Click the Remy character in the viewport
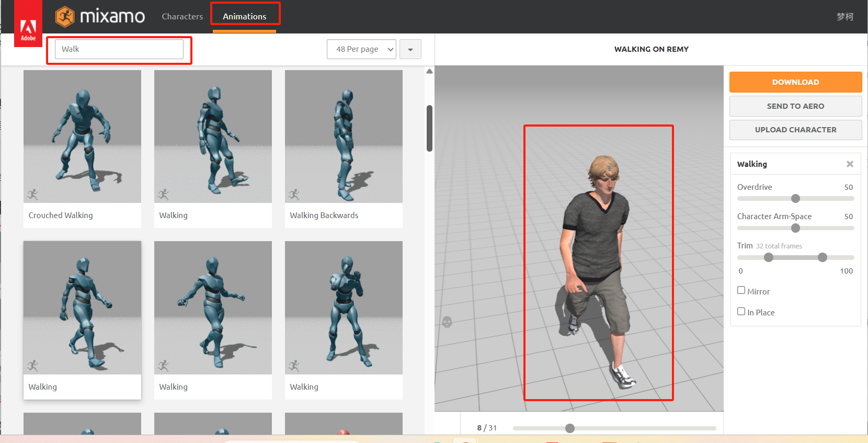 (x=599, y=272)
